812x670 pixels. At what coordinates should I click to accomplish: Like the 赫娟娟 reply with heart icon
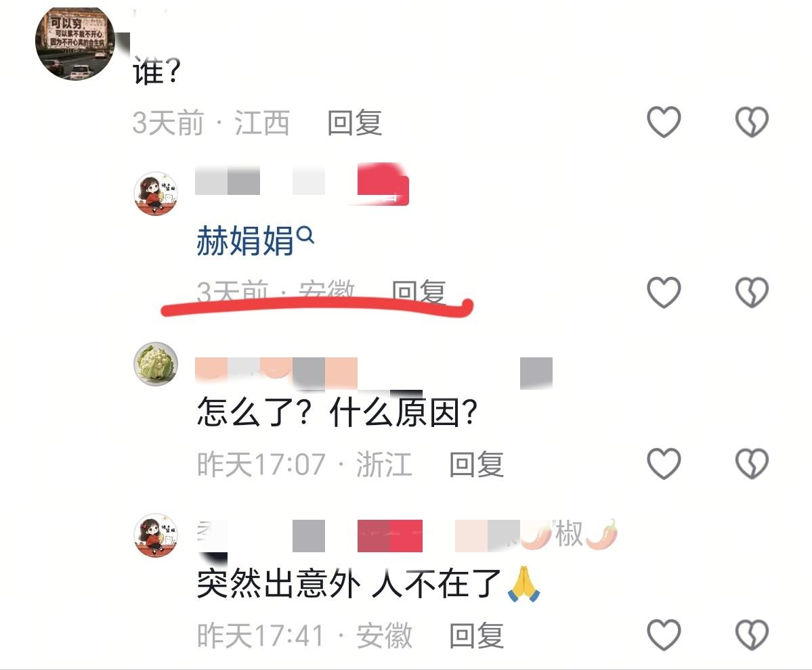[x=664, y=292]
